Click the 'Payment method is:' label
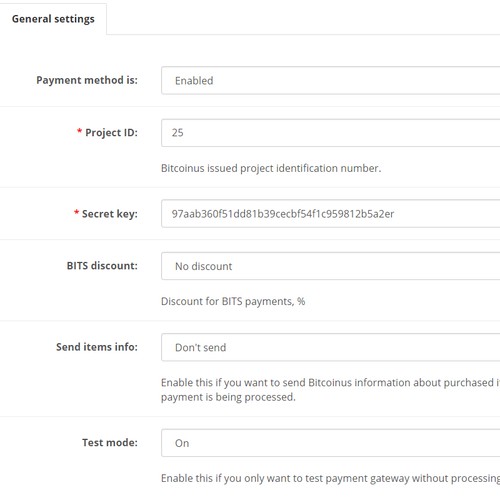Screen dimensions: 500x500 (87, 80)
